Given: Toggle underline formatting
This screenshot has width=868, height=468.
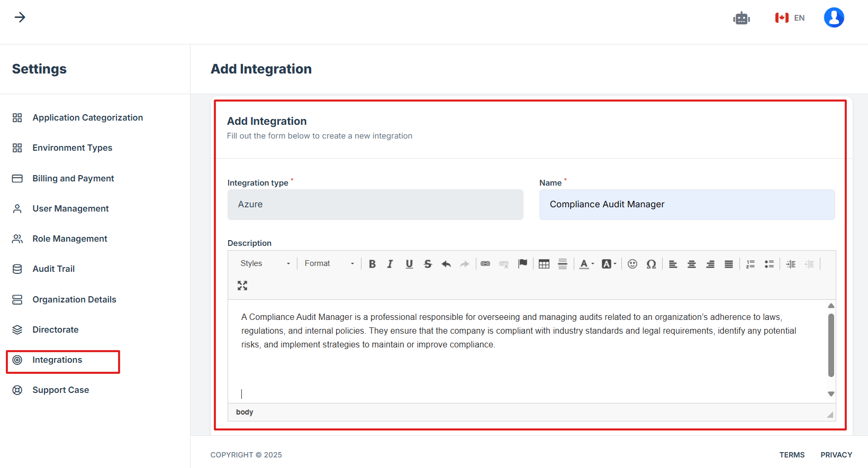Looking at the screenshot, I should coord(409,264).
